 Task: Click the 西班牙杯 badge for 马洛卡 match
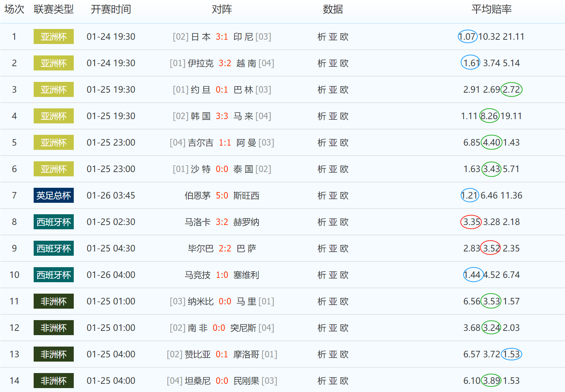[x=53, y=222]
